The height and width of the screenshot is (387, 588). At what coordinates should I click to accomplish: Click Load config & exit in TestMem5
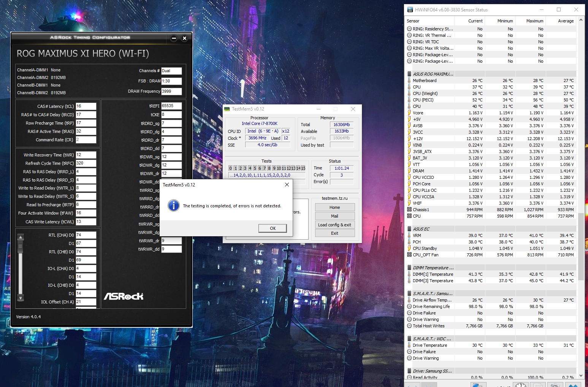335,225
